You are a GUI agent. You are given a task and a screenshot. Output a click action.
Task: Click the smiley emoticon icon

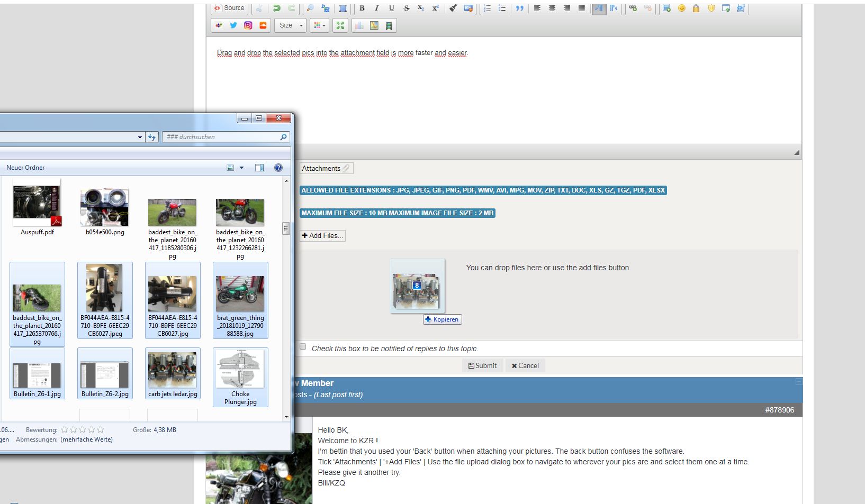pyautogui.click(x=681, y=8)
